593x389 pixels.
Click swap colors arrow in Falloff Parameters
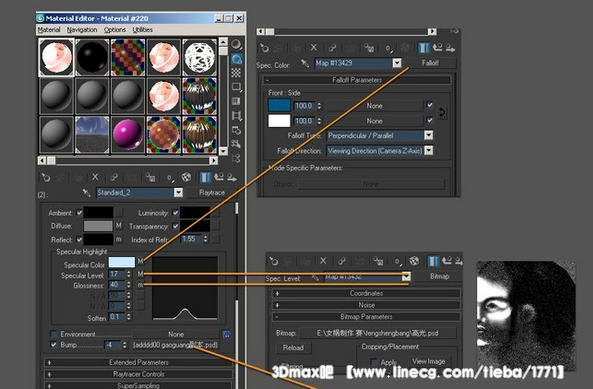click(442, 112)
